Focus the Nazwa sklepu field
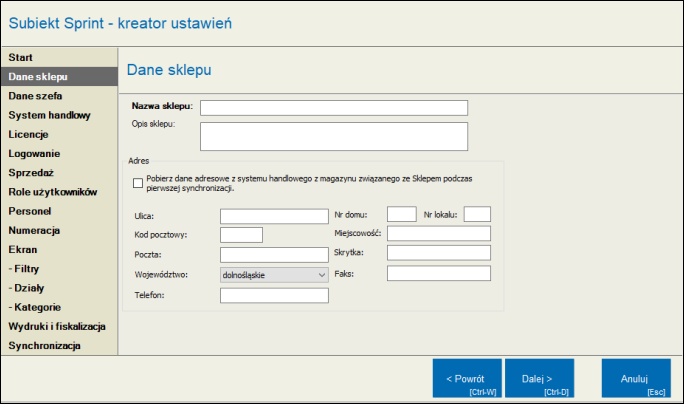684x404 pixels. click(x=334, y=108)
